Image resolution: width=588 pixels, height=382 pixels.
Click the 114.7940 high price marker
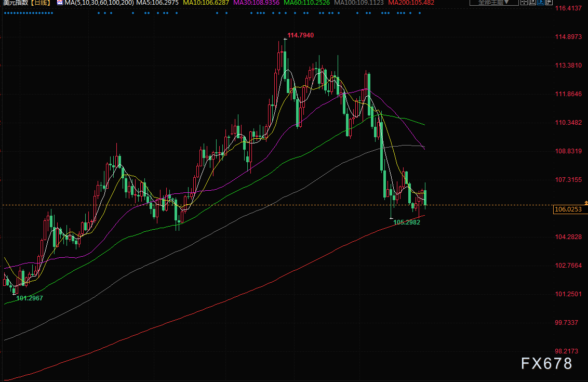click(300, 35)
